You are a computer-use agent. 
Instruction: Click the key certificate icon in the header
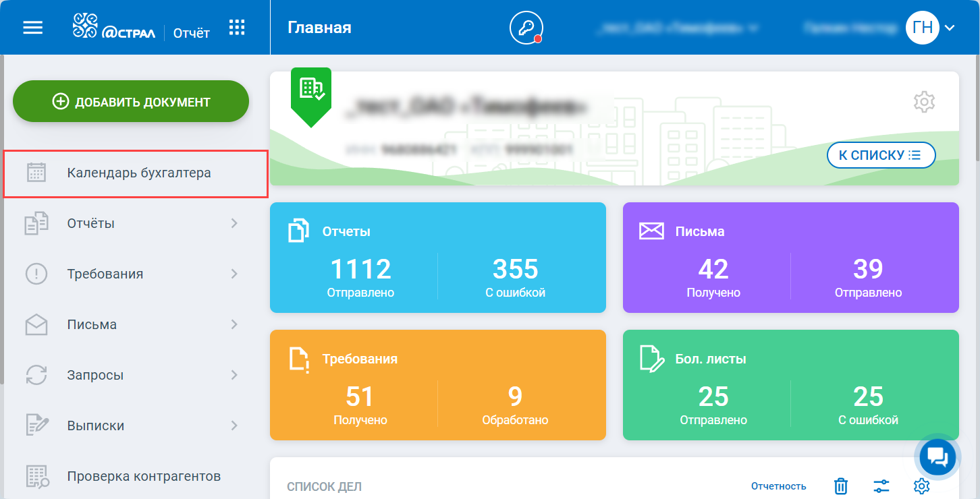[x=526, y=28]
